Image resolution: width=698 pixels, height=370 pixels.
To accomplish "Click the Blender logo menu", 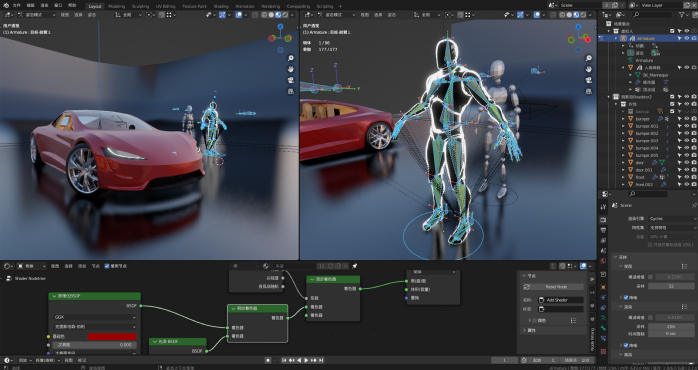I will 6,6.
